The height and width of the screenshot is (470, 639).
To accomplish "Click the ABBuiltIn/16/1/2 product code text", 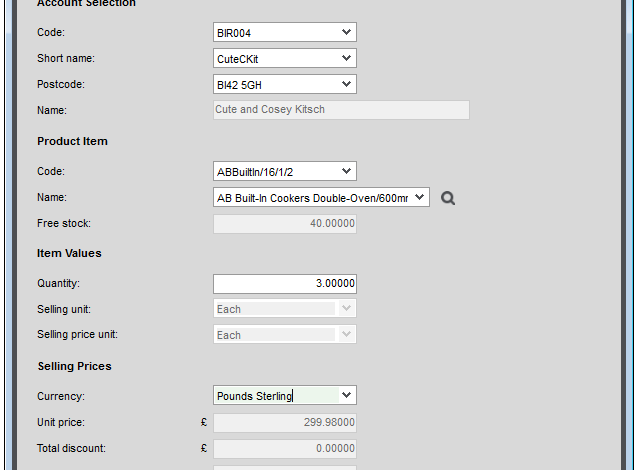I will pyautogui.click(x=255, y=172).
